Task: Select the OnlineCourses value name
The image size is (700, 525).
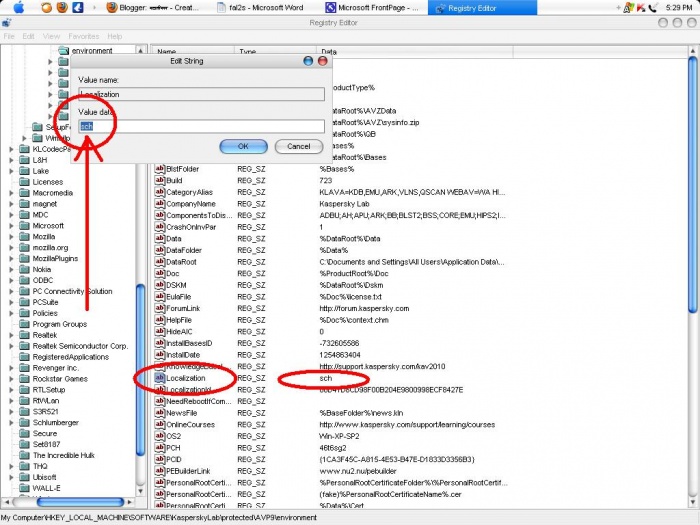Action: [191, 425]
